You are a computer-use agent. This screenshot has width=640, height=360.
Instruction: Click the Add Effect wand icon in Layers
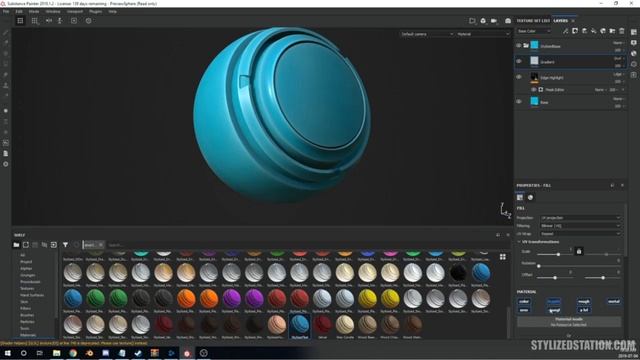(565, 31)
